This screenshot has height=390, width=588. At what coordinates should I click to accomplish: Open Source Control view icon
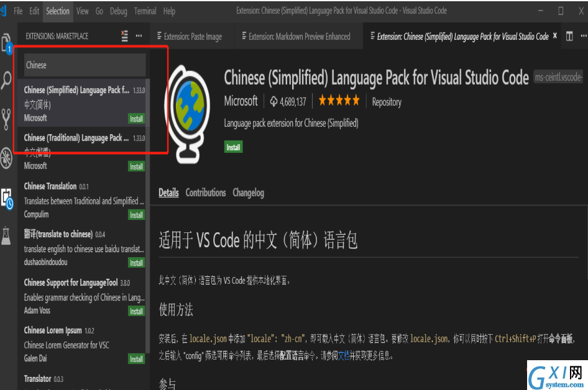[x=6, y=119]
